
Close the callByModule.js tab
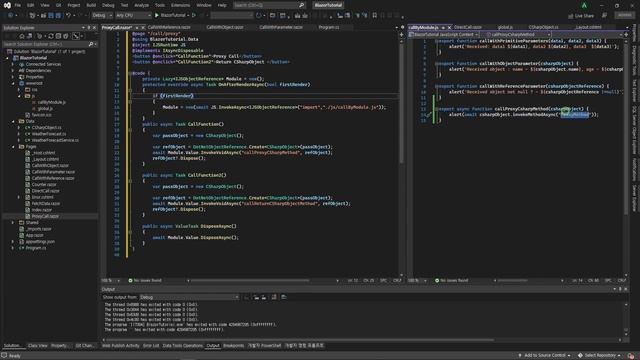[449, 27]
